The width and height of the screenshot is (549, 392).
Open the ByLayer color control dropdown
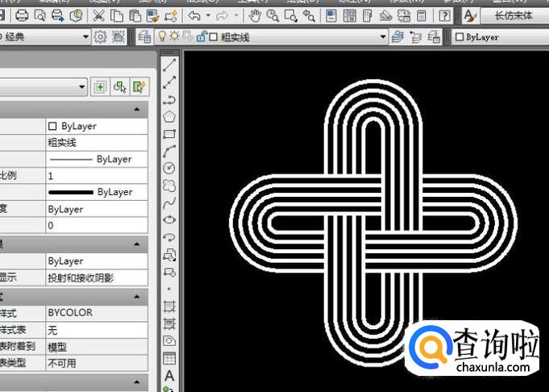coord(498,36)
